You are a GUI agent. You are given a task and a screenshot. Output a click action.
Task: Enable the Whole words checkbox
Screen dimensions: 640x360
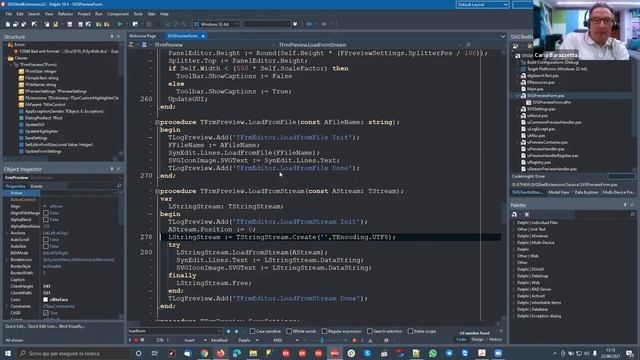point(289,331)
